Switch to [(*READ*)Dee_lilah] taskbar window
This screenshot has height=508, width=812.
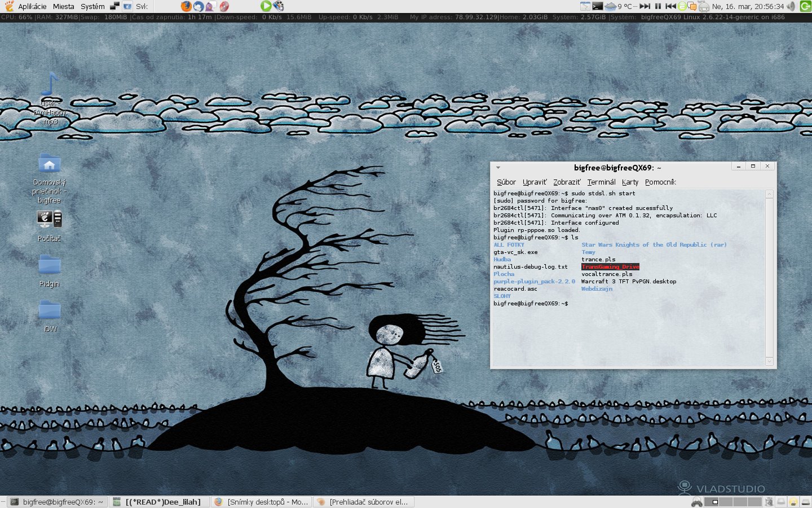pyautogui.click(x=158, y=502)
